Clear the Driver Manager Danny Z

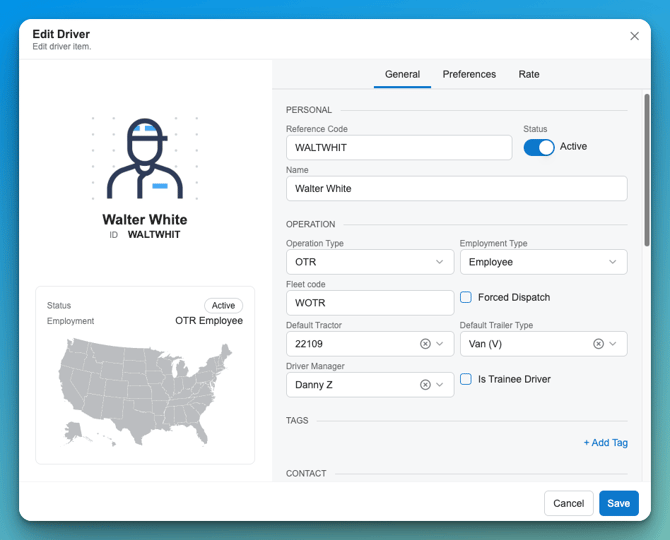(425, 385)
